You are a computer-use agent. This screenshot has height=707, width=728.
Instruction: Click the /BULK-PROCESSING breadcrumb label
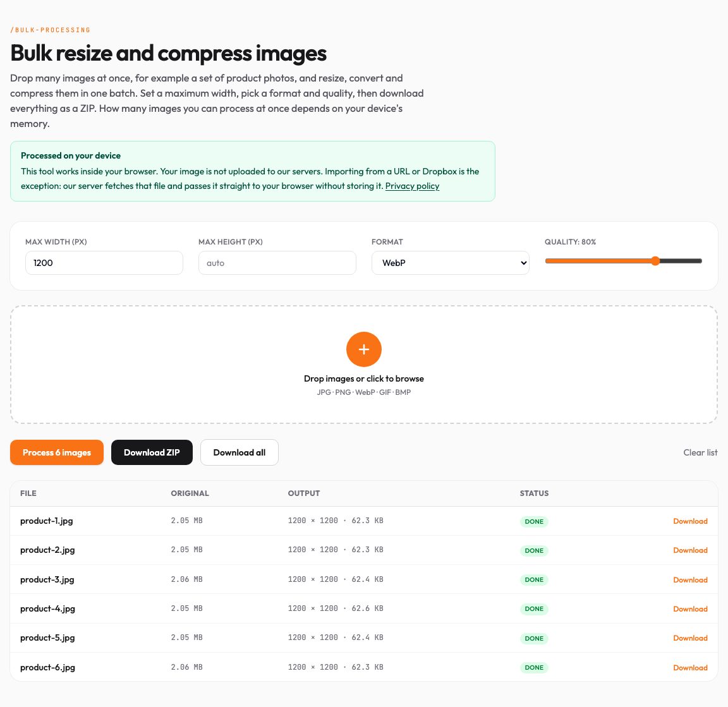(50, 30)
